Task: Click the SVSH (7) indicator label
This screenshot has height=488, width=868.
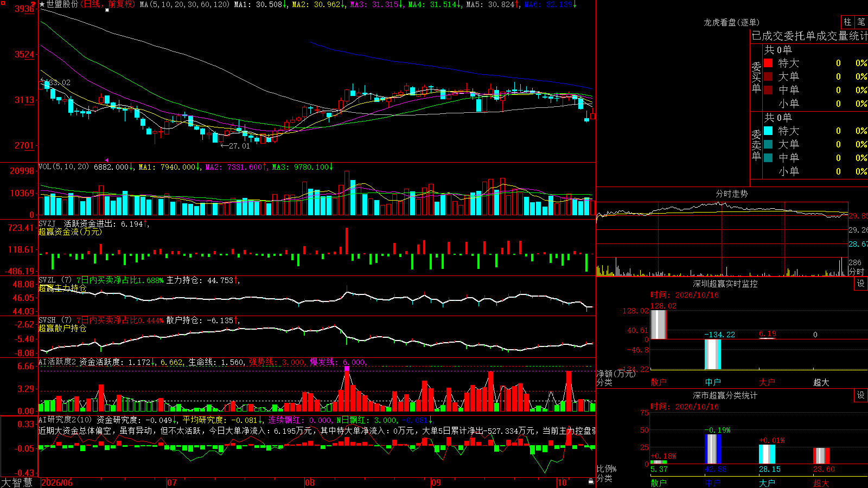Action: 55,320
